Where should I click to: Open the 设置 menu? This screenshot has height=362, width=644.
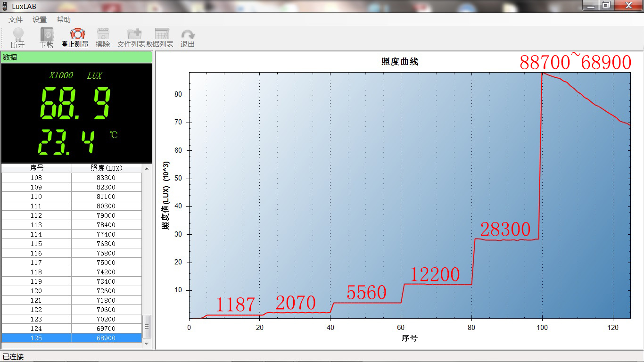point(40,20)
